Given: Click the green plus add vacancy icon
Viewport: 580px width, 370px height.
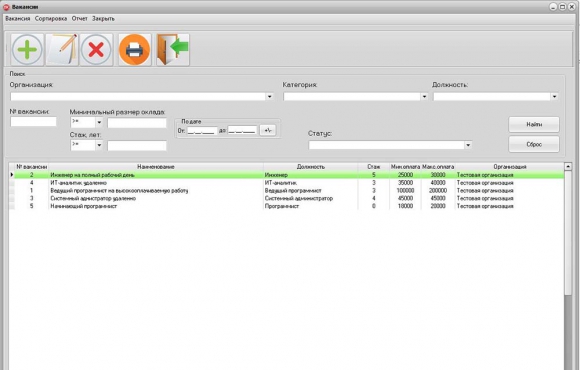Looking at the screenshot, I should coord(27,50).
